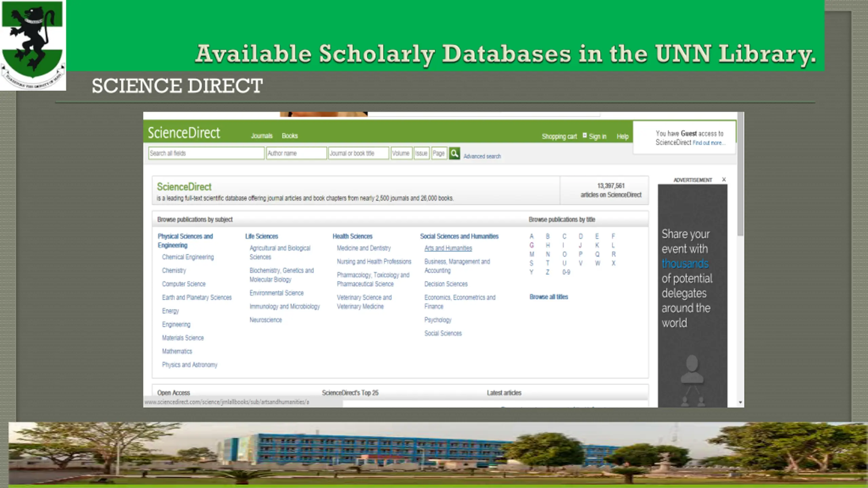The width and height of the screenshot is (868, 488).
Task: Open Physical Sciences and Engineering subject
Action: tap(185, 241)
